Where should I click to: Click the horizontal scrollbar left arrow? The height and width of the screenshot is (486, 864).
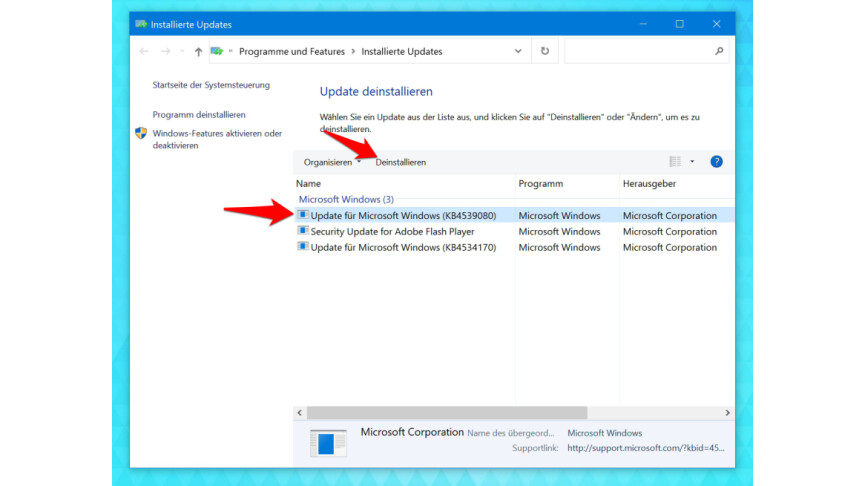pos(300,413)
